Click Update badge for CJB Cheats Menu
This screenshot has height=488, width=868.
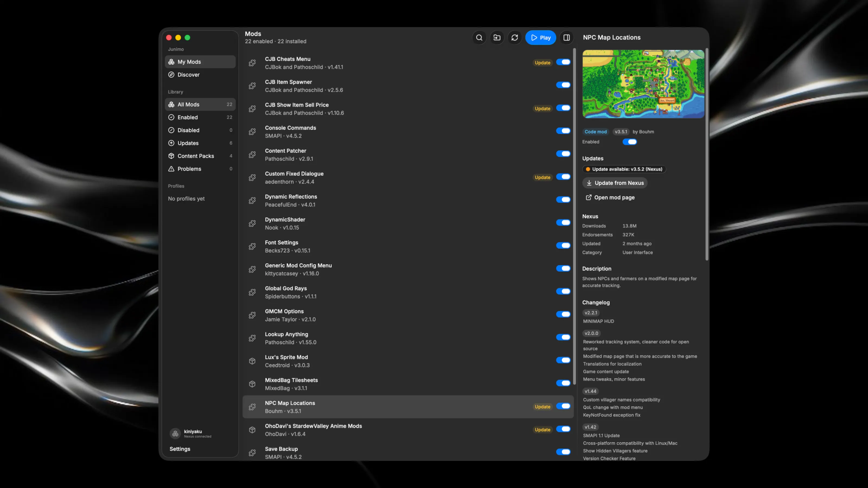pyautogui.click(x=542, y=63)
